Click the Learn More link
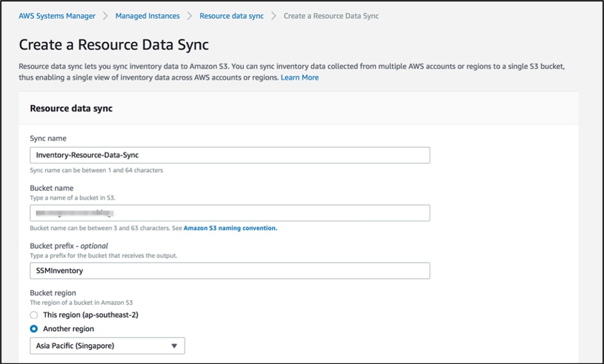The width and height of the screenshot is (604, 364). pos(299,77)
